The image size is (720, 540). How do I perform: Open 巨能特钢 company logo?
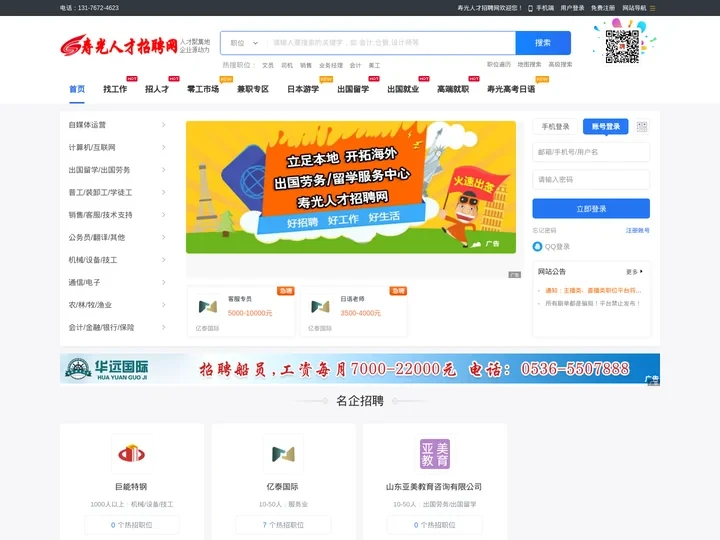pyautogui.click(x=132, y=454)
